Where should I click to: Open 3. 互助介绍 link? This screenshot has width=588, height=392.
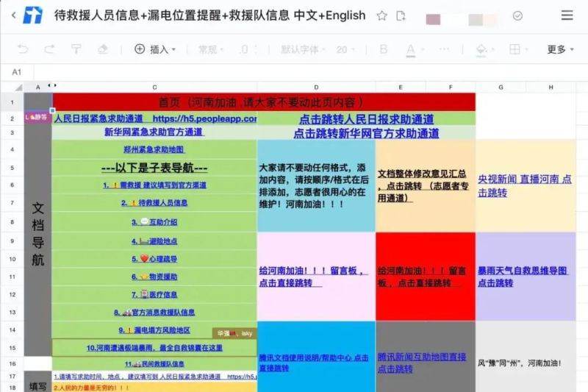click(x=154, y=221)
